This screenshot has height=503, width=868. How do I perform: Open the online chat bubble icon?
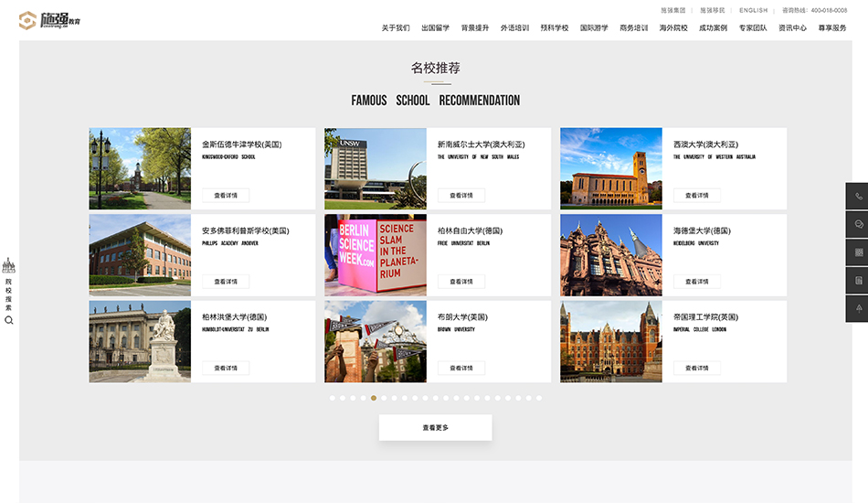[x=858, y=224]
